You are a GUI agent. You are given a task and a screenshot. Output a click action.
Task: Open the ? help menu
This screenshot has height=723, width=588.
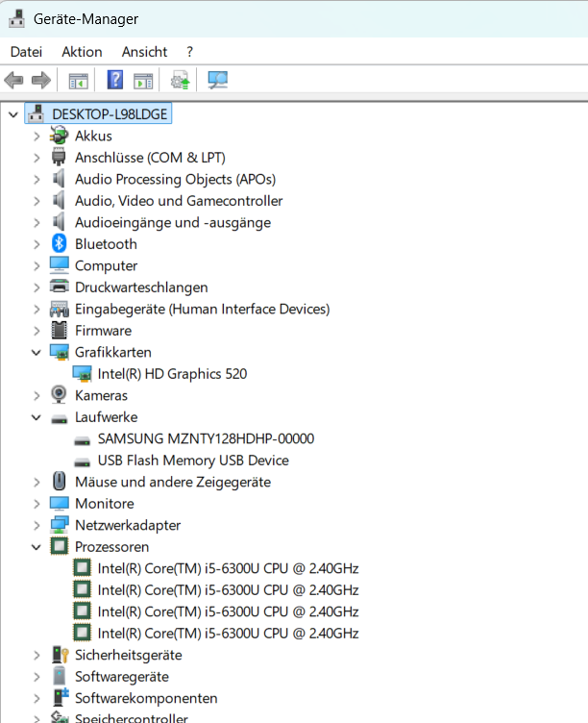(189, 52)
